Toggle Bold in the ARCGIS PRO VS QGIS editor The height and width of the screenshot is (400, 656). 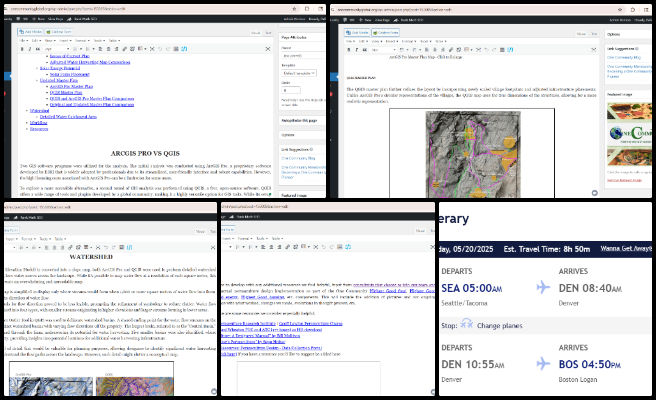22,49
